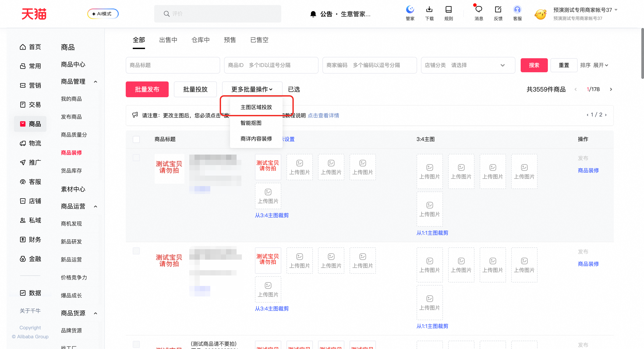
Task: Open 交易 in the sidebar
Action: tap(30, 105)
